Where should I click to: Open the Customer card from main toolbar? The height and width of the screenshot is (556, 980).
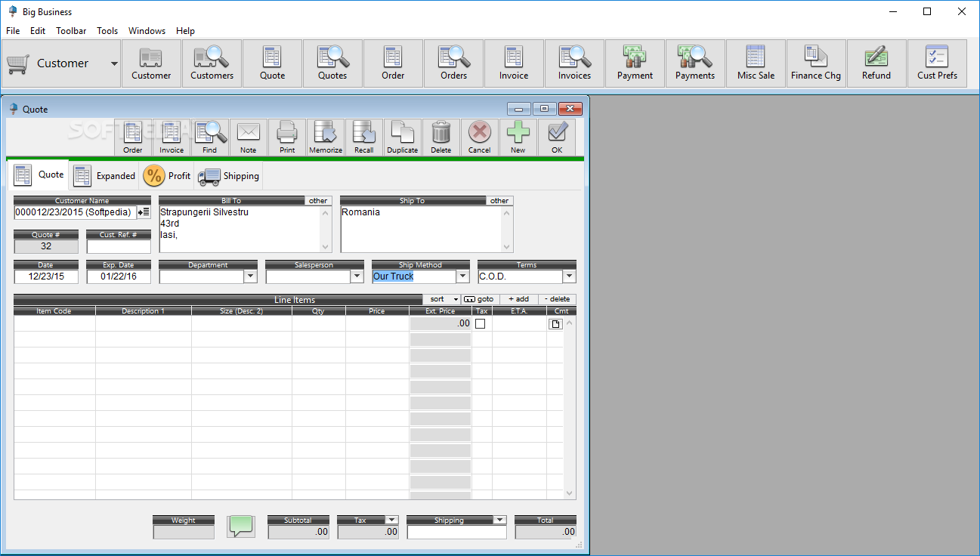coord(151,63)
